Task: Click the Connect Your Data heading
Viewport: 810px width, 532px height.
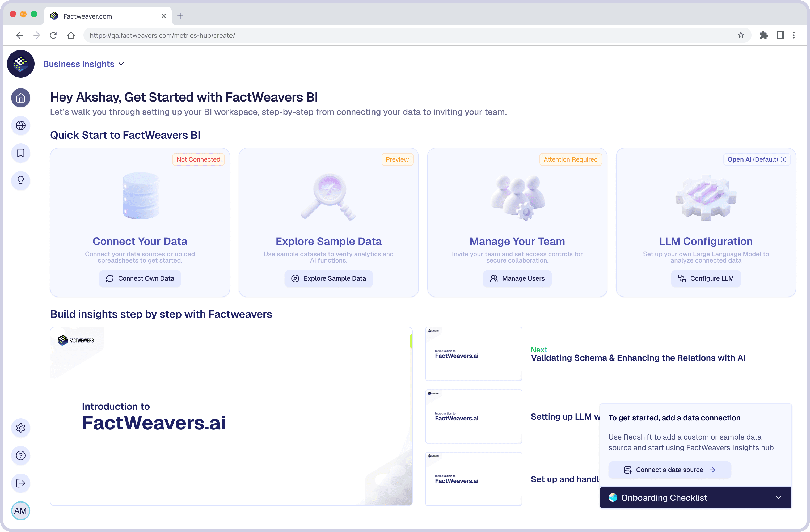Action: 140,241
